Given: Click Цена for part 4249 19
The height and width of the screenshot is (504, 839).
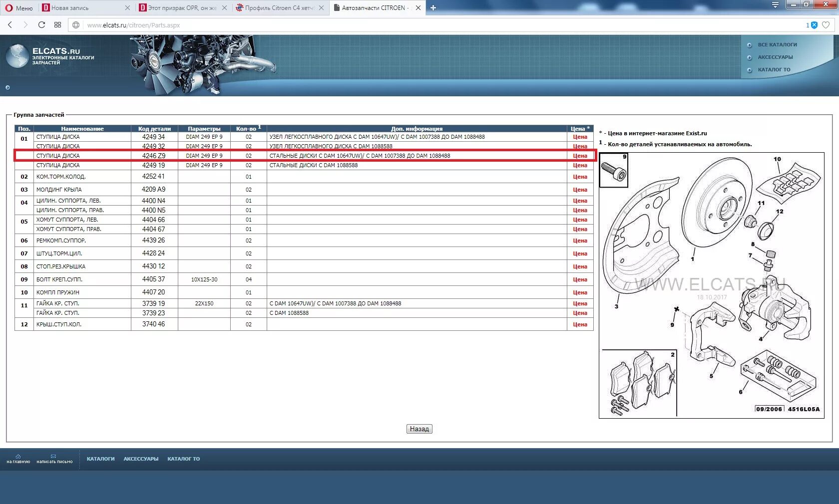Looking at the screenshot, I should pos(580,165).
